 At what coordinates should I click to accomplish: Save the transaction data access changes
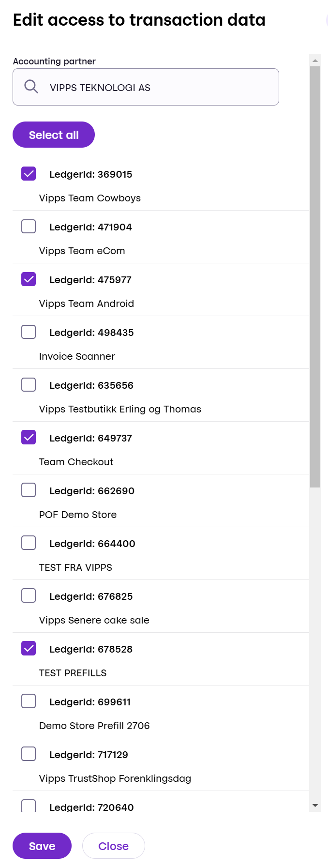point(42,846)
